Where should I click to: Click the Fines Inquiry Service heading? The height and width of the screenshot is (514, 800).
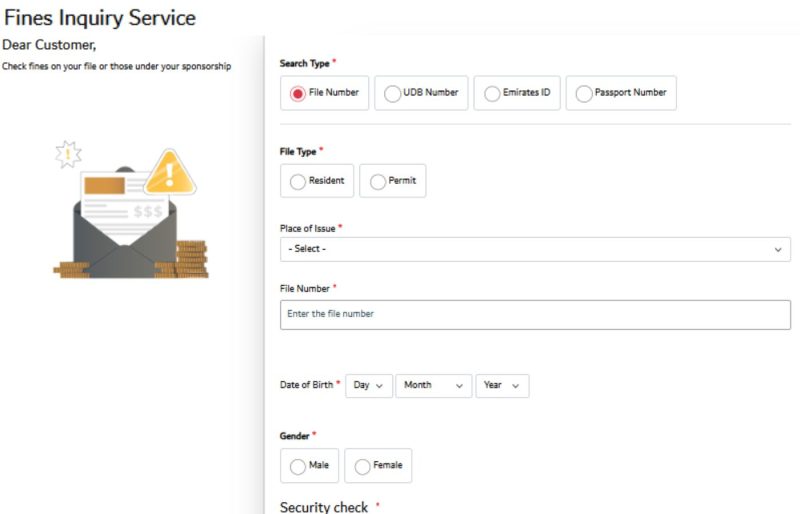99,18
